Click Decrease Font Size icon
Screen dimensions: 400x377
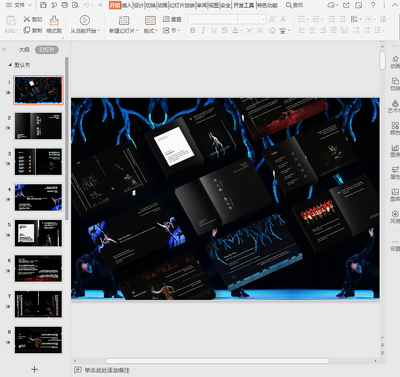pos(283,19)
